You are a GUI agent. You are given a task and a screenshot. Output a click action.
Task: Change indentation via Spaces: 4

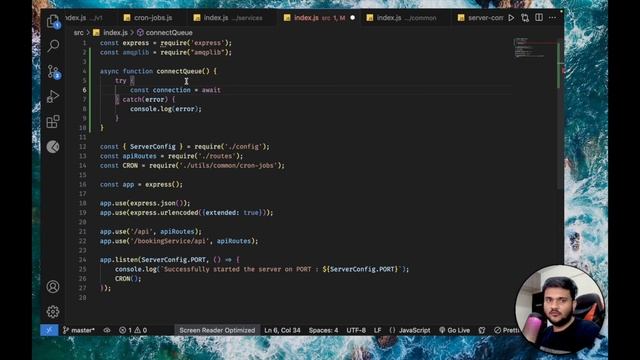[323, 330]
